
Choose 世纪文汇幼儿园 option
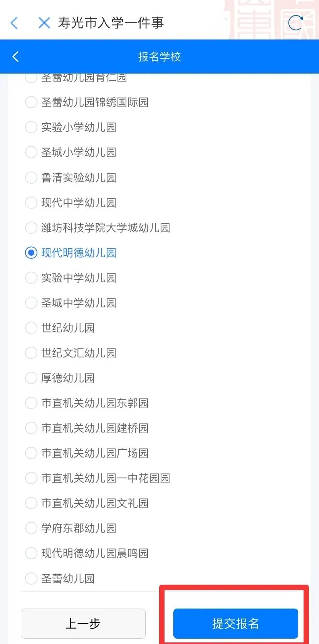pyautogui.click(x=31, y=353)
